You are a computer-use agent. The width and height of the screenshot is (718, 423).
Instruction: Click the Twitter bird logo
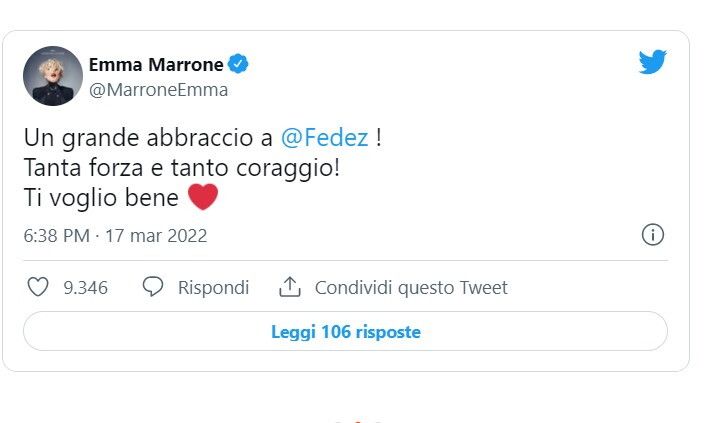pos(652,63)
